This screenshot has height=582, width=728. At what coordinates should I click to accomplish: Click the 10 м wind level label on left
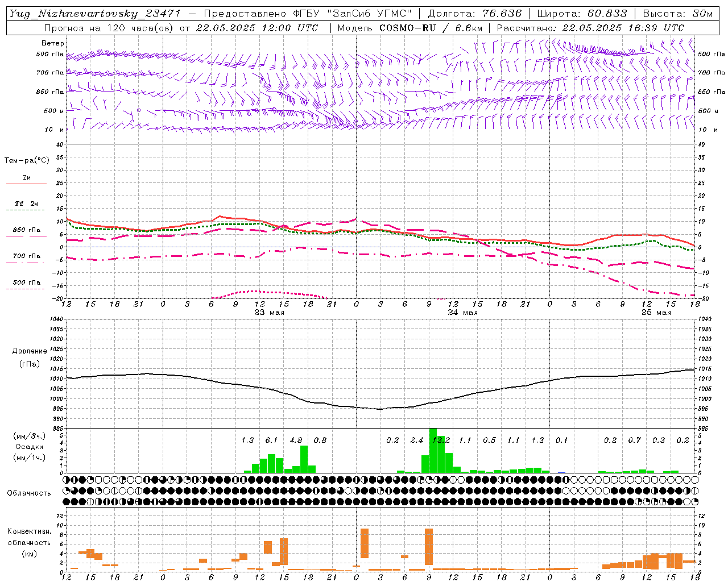pos(54,130)
